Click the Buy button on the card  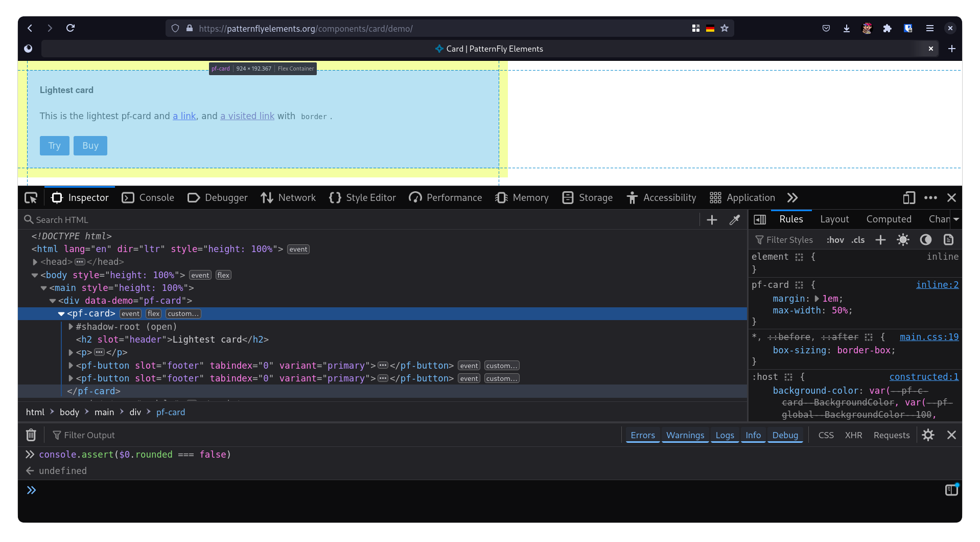[x=90, y=145]
